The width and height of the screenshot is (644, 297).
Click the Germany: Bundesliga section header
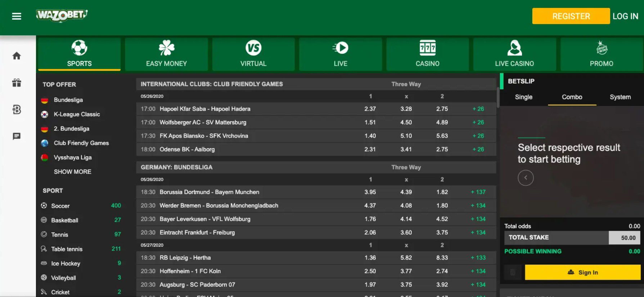click(316, 167)
